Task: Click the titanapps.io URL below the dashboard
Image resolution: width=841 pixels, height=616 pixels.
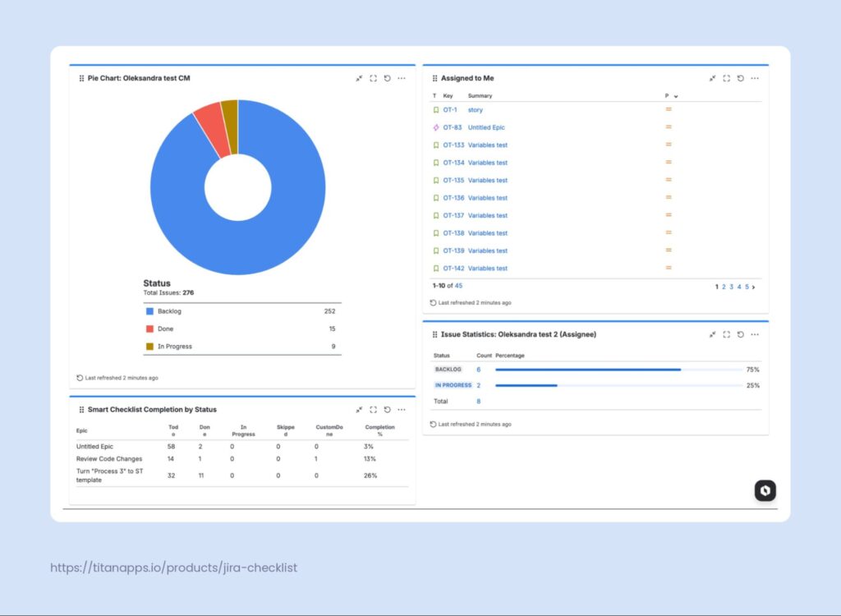Action: 173,567
